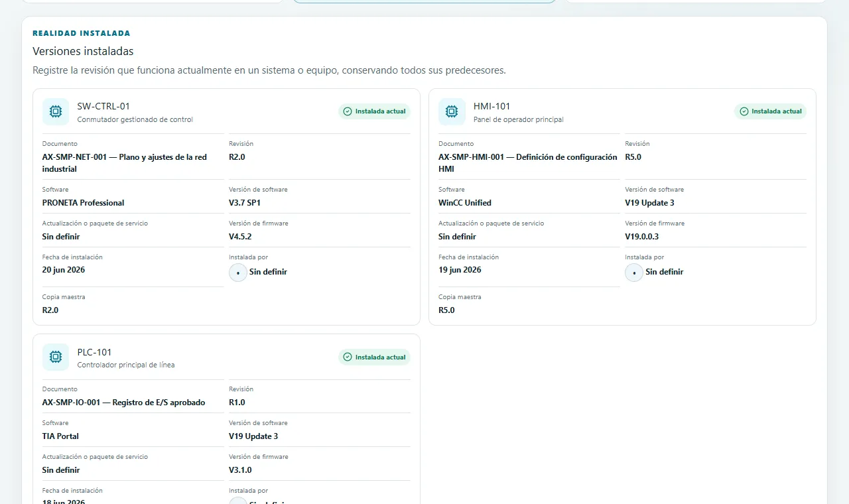Click firmware version "V4.5.2"
The width and height of the screenshot is (849, 504).
240,237
